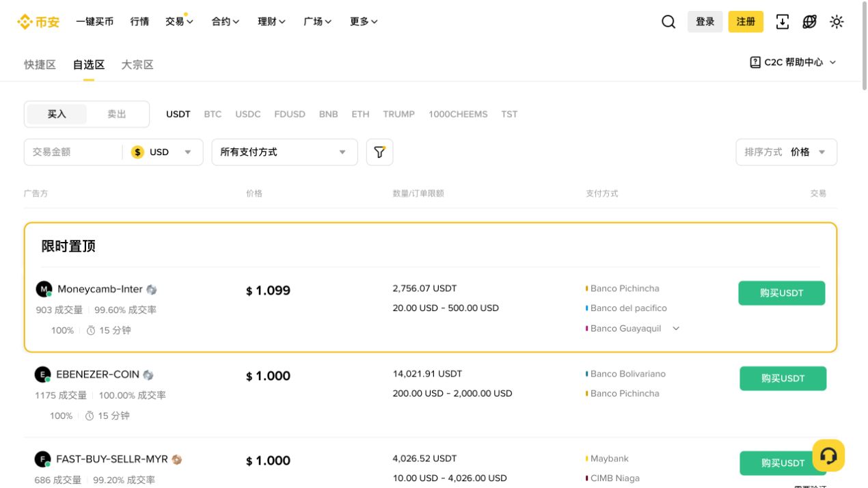Open the 广场 menu dropdown
This screenshot has width=868, height=488.
coord(318,22)
